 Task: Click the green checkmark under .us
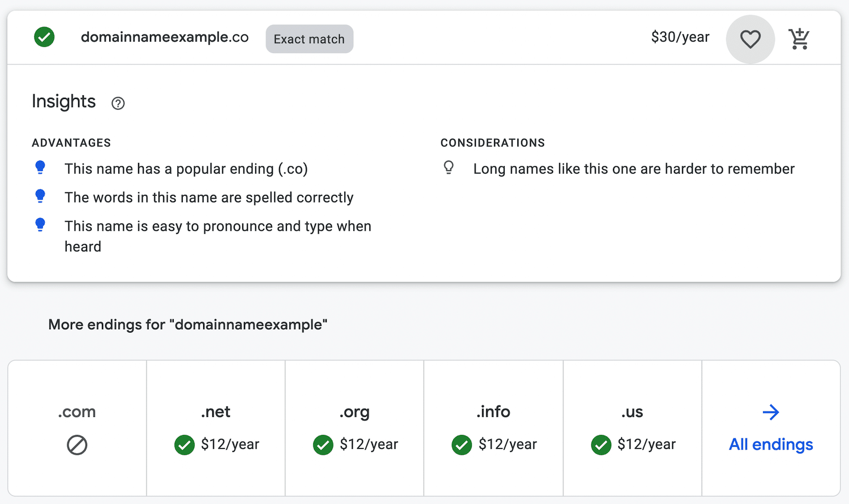tap(601, 445)
